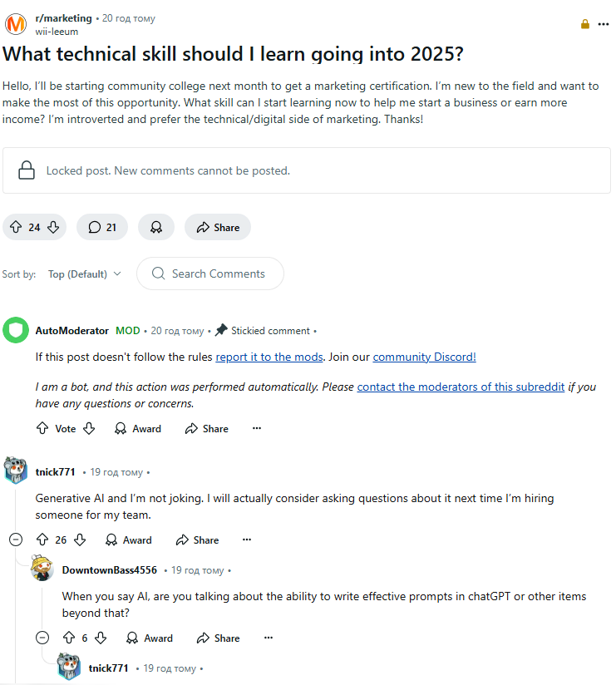616x685 pixels.
Task: Open the Sort by Top (Default) dropdown
Action: pos(84,274)
